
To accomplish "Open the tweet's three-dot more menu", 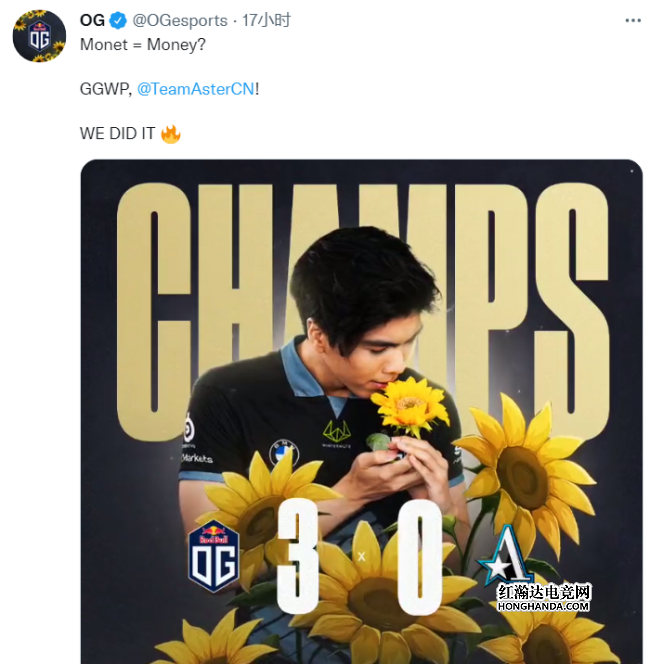I will (632, 21).
